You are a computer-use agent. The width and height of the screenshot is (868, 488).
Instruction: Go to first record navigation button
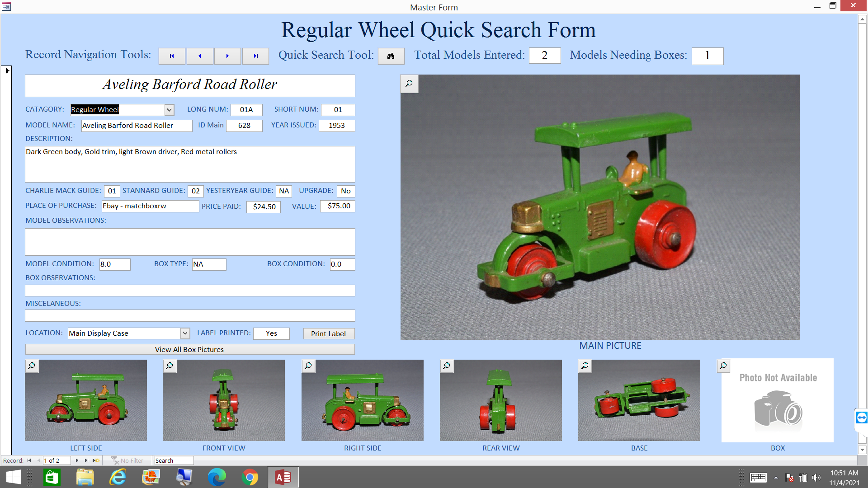172,56
